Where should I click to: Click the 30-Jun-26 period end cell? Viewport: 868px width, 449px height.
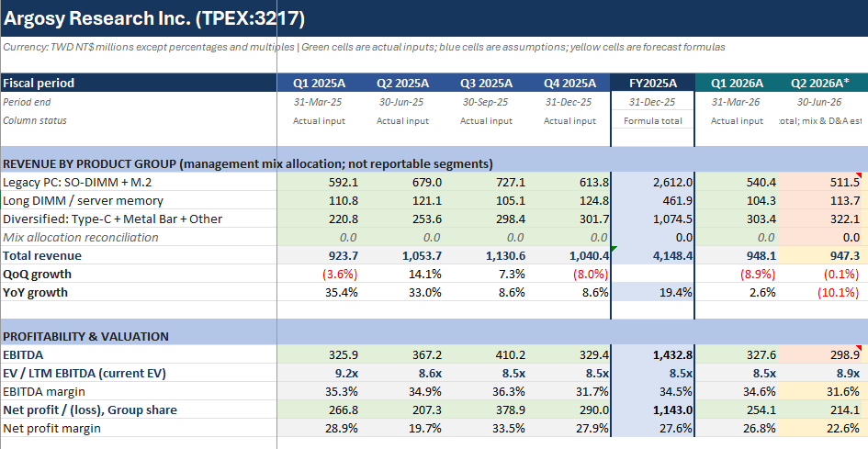pos(820,102)
